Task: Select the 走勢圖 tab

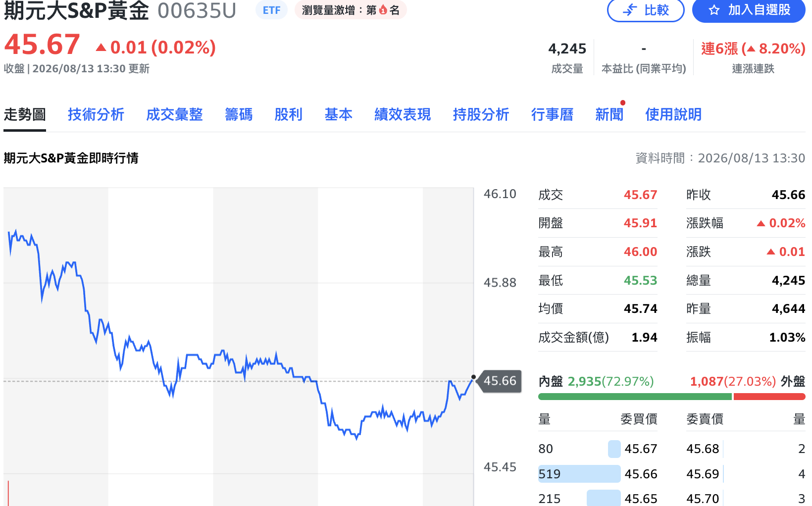Action: [25, 114]
